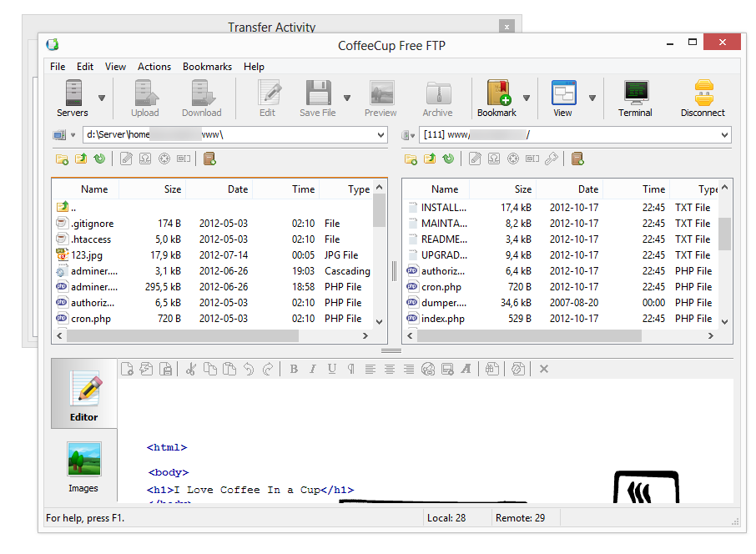Expand the View button dropdown arrow

pyautogui.click(x=592, y=98)
